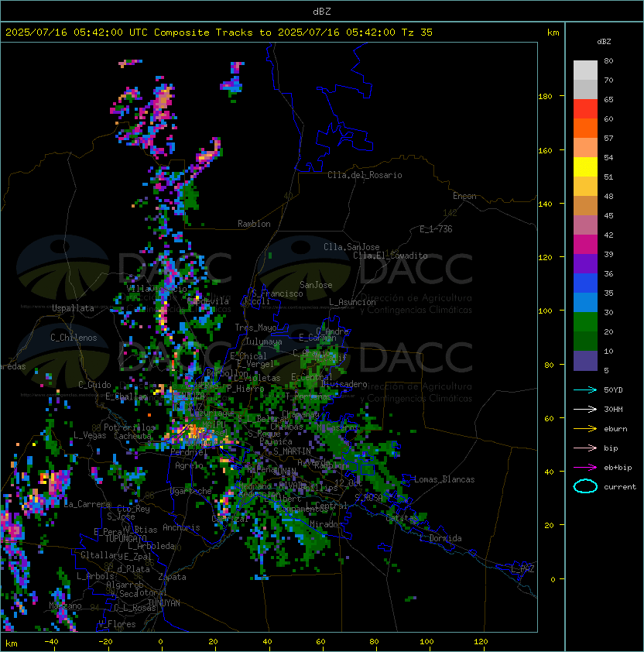Click the white 30HM arrow legend icon
This screenshot has height=652, width=644.
[585, 409]
